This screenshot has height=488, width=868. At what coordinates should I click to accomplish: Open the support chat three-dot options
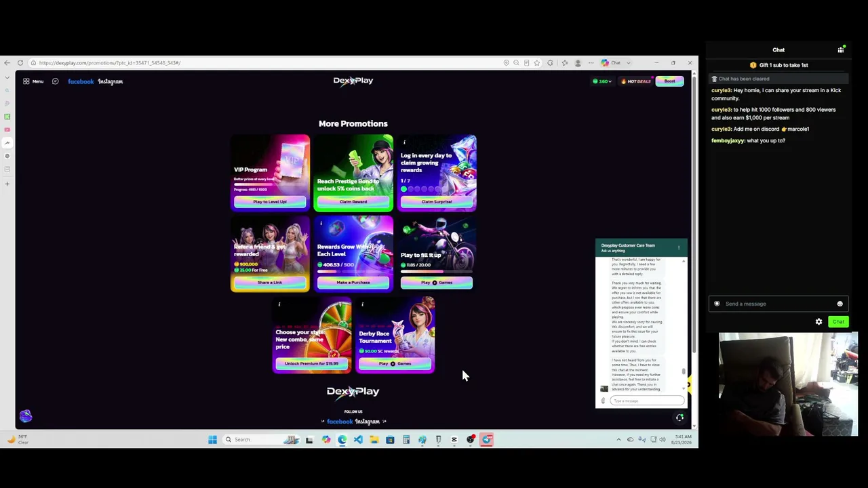[679, 247]
